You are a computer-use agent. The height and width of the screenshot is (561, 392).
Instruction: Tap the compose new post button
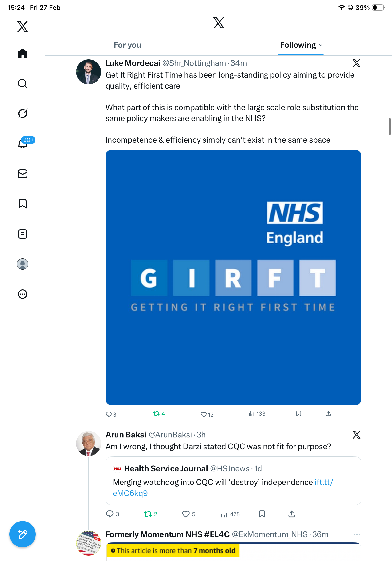coord(23,534)
